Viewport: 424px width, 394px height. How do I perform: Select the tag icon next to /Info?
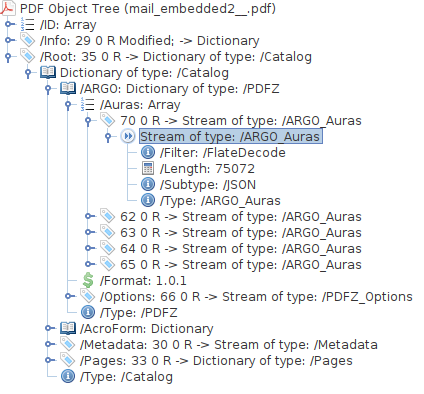[27, 40]
